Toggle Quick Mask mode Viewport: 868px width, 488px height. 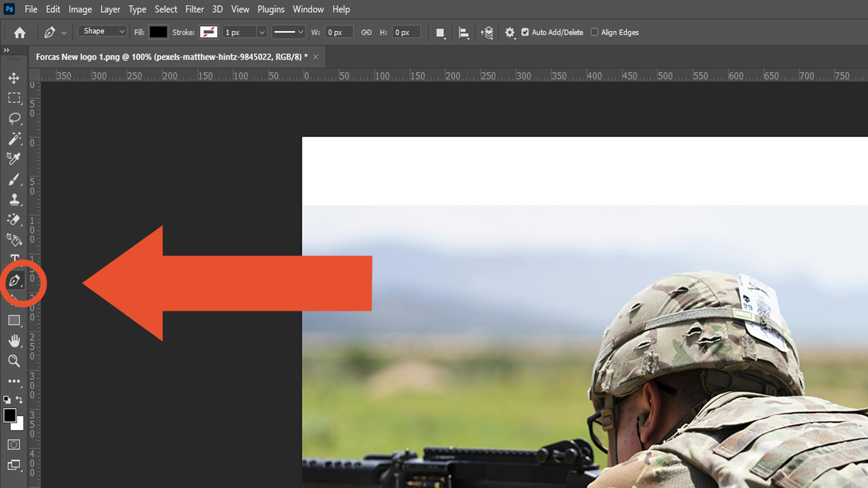pyautogui.click(x=14, y=445)
